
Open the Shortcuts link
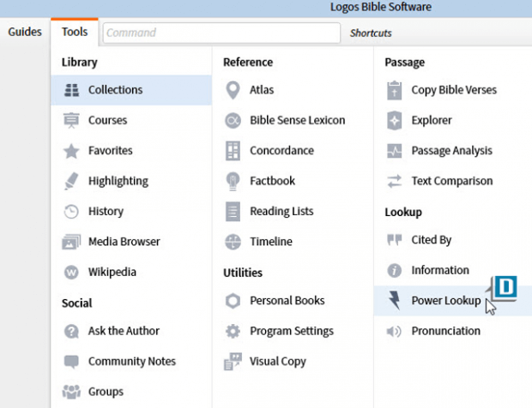tap(371, 33)
